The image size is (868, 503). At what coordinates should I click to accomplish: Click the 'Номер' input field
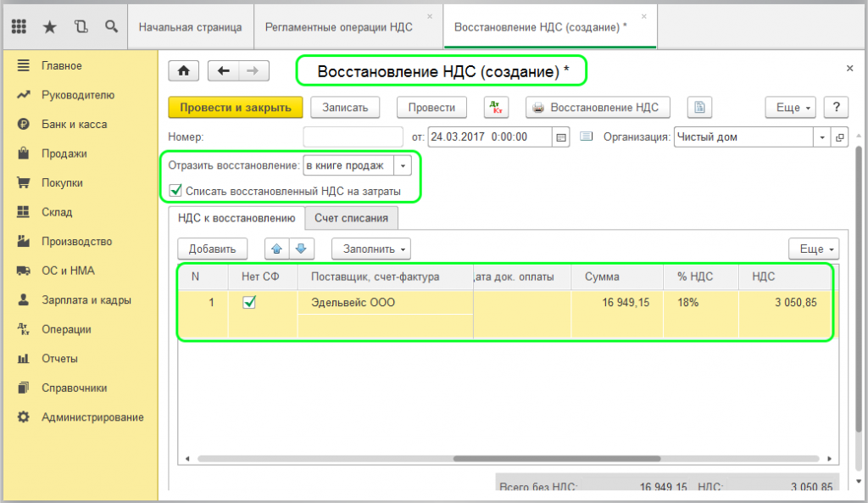(x=353, y=137)
